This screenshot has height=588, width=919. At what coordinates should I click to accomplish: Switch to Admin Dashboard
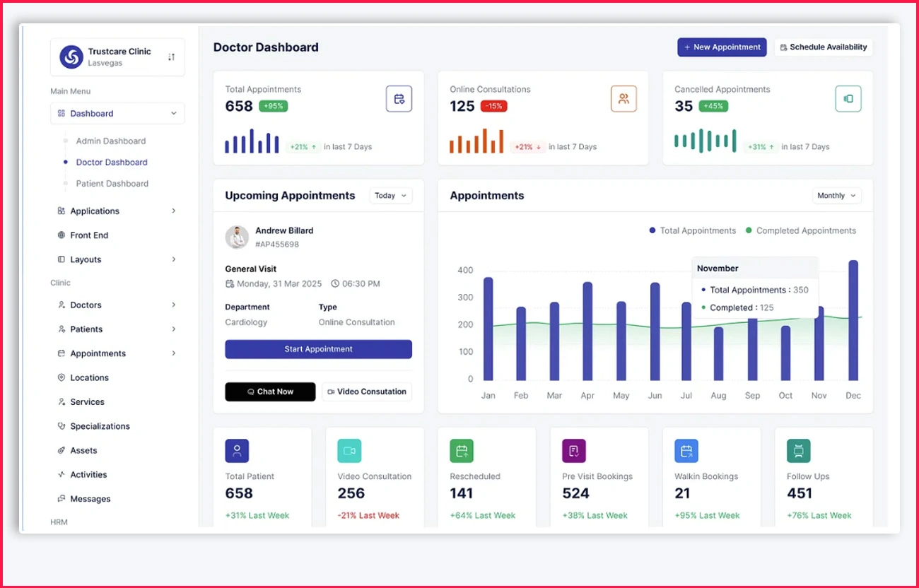click(111, 141)
